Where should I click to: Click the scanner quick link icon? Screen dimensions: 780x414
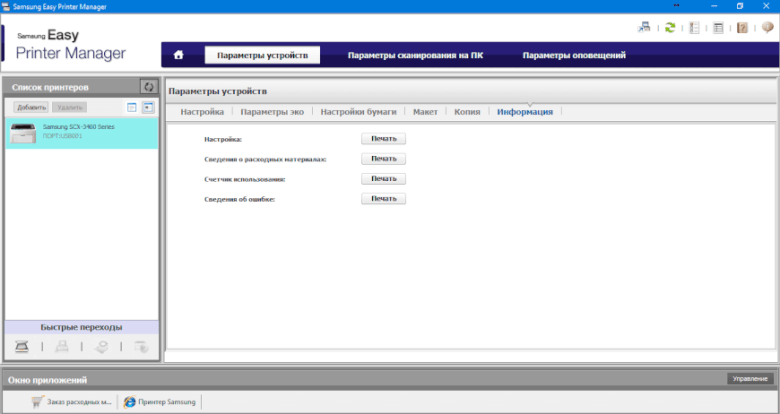pos(22,346)
